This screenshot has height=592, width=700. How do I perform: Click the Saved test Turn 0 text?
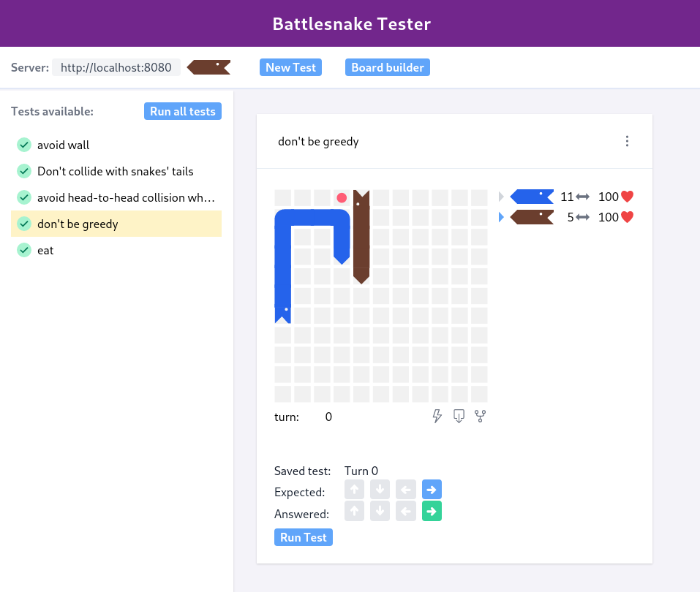tap(361, 471)
